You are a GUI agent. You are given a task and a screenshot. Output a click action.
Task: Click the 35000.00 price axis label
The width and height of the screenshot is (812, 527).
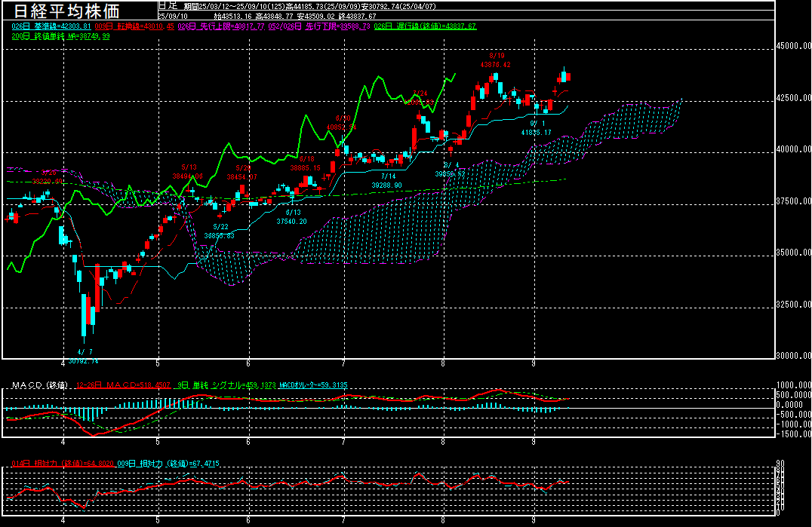pos(793,253)
